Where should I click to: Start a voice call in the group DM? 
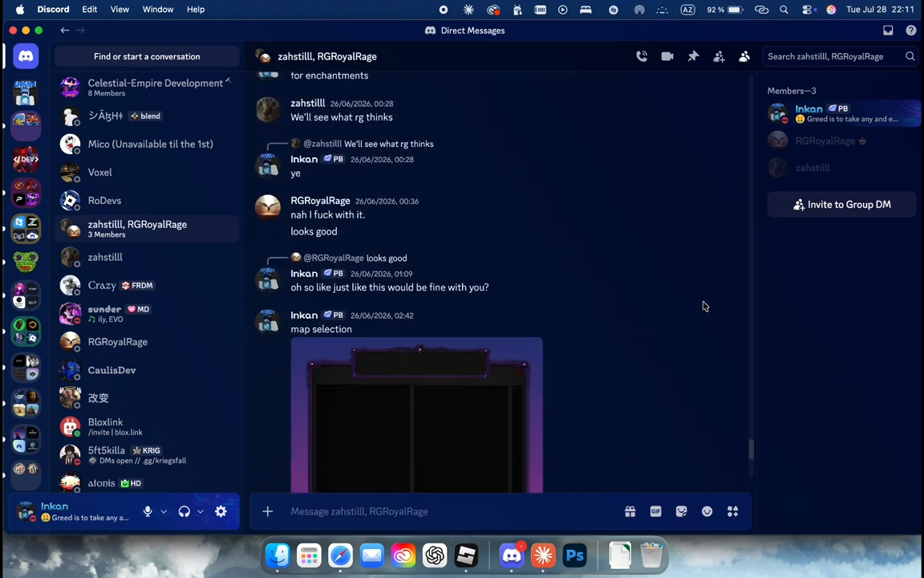[x=642, y=57]
